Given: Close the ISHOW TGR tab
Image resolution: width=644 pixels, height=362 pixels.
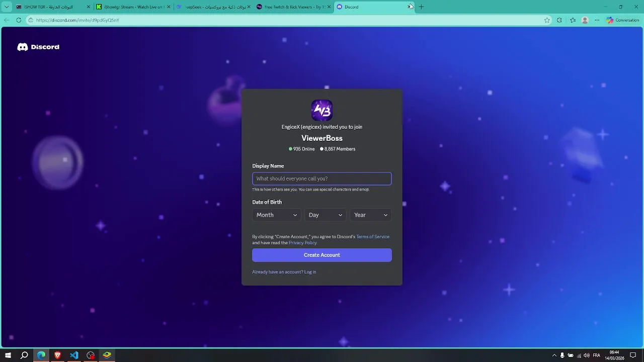Looking at the screenshot, I should (89, 7).
